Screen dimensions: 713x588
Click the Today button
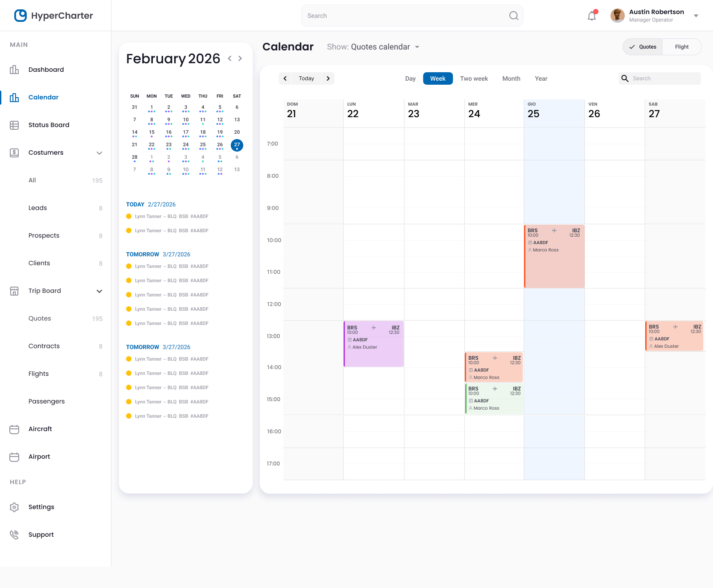coord(307,78)
